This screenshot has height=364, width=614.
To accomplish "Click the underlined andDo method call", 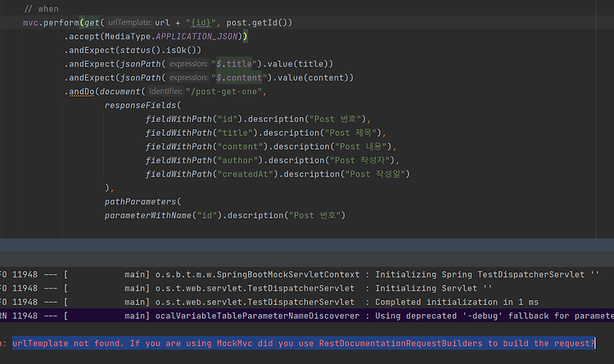I will [81, 92].
